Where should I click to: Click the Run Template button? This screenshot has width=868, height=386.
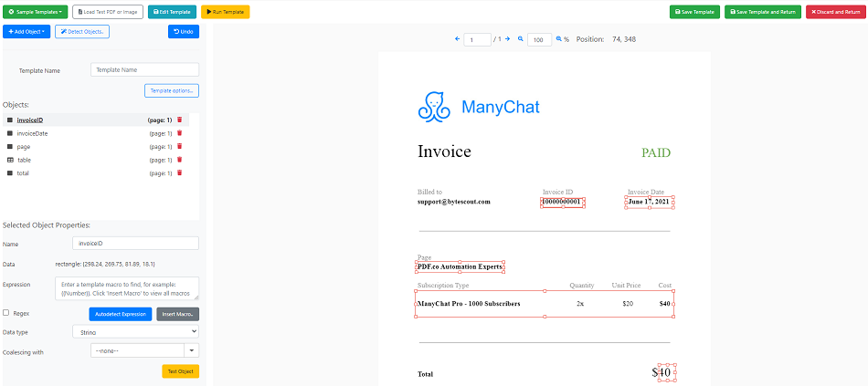(226, 12)
